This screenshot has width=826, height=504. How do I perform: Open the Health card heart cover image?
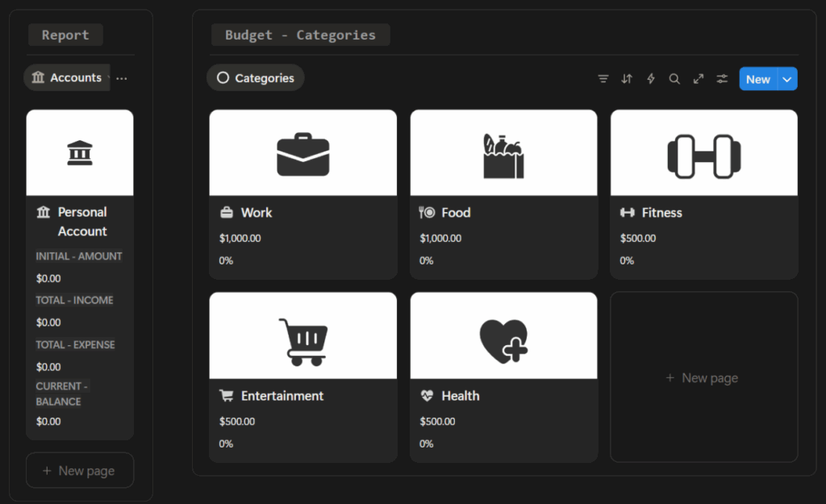(x=503, y=336)
